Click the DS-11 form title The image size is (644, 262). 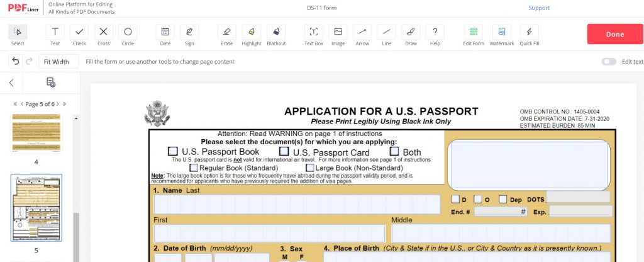point(321,8)
